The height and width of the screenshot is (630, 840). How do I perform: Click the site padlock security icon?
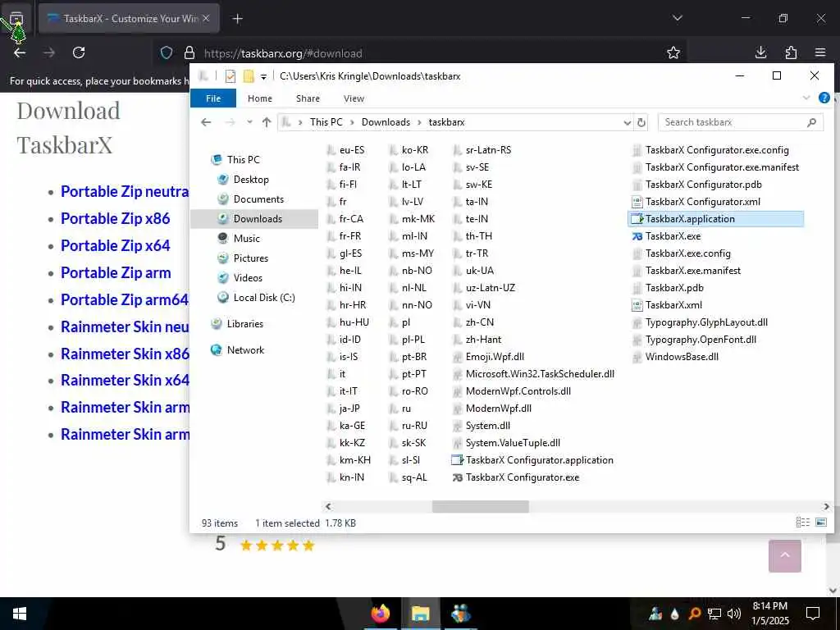pos(189,52)
